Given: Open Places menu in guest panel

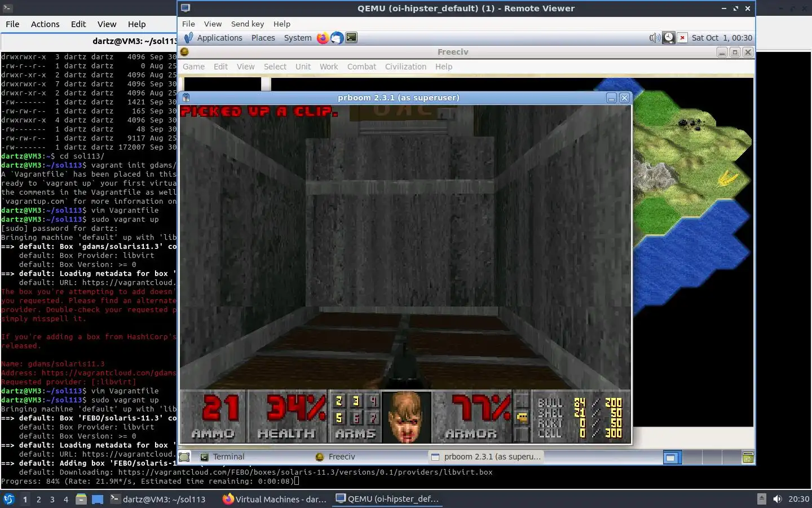Looking at the screenshot, I should pyautogui.click(x=263, y=38).
